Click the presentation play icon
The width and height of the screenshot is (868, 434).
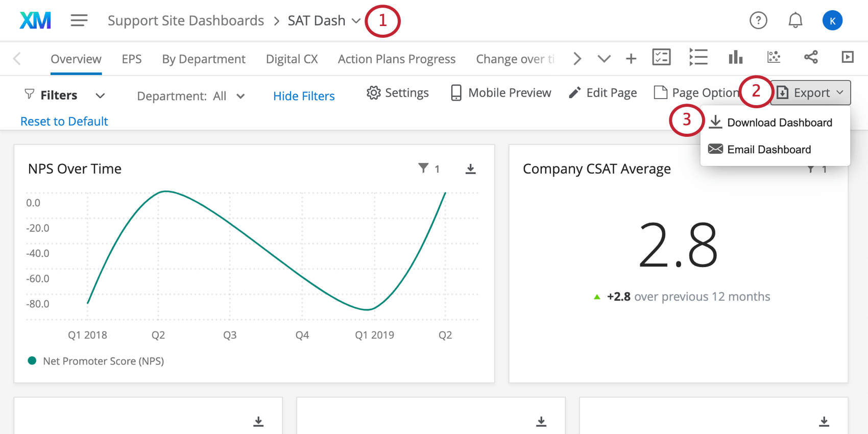pyautogui.click(x=848, y=57)
